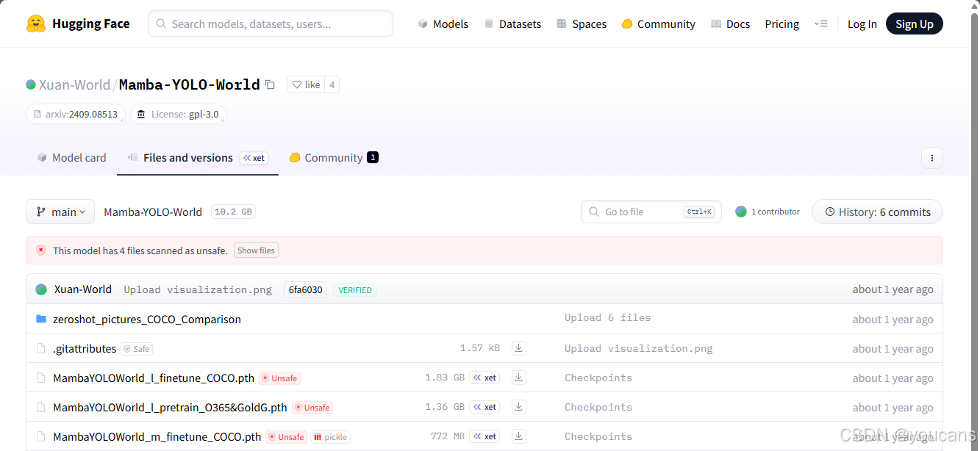Open the Upload visualization.png commit in the .gitattributes row
Image resolution: width=980 pixels, height=451 pixels.
[638, 348]
